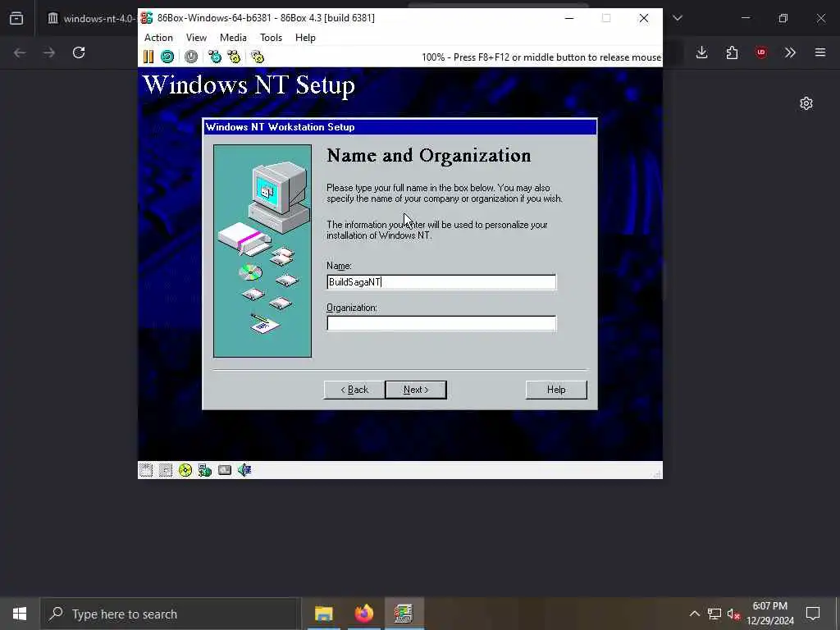Show hidden system tray icons

tap(694, 614)
